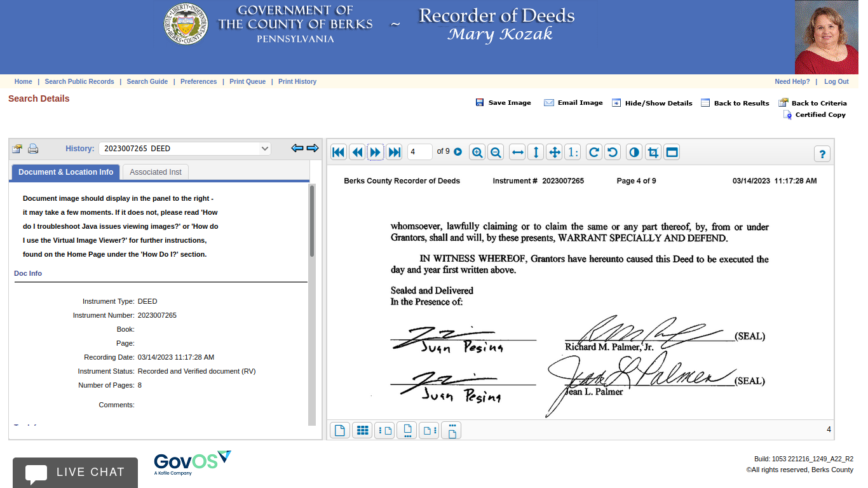Click the printer icon in left panel
The height and width of the screenshot is (488, 868).
tap(33, 149)
